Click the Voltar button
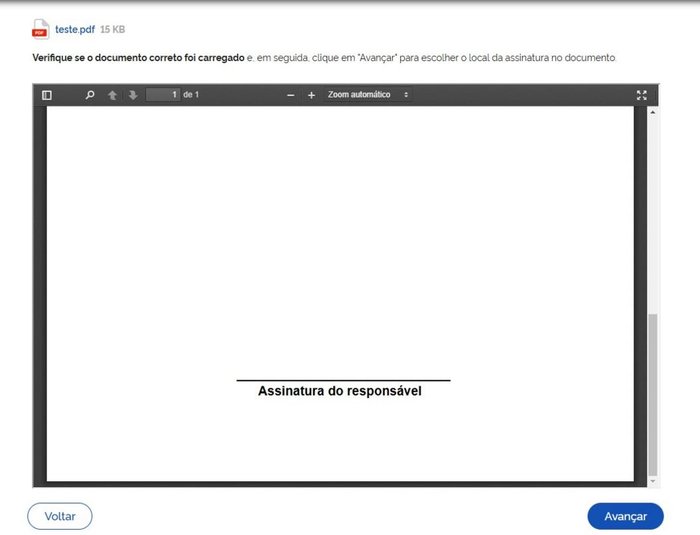The height and width of the screenshot is (535, 700). tap(60, 516)
